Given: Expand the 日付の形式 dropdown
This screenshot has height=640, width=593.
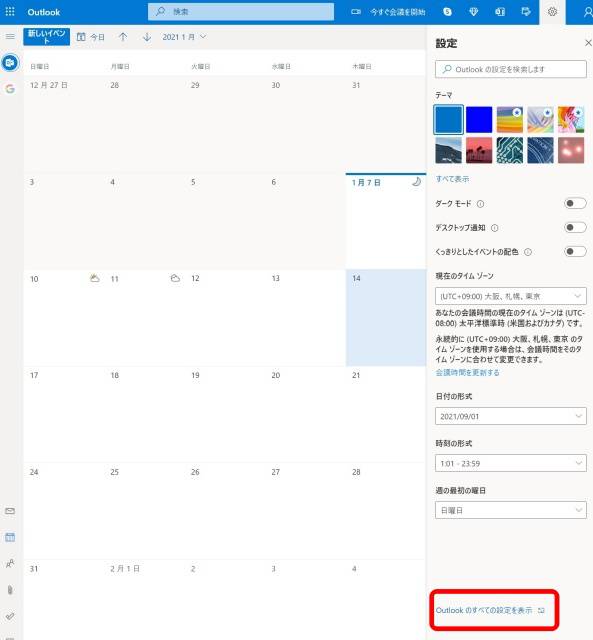Looking at the screenshot, I should pos(511,416).
